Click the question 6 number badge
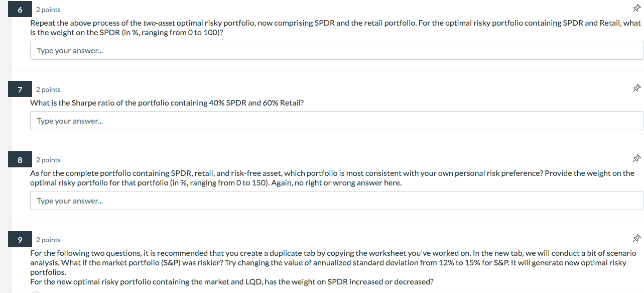The height and width of the screenshot is (293, 644). (20, 9)
